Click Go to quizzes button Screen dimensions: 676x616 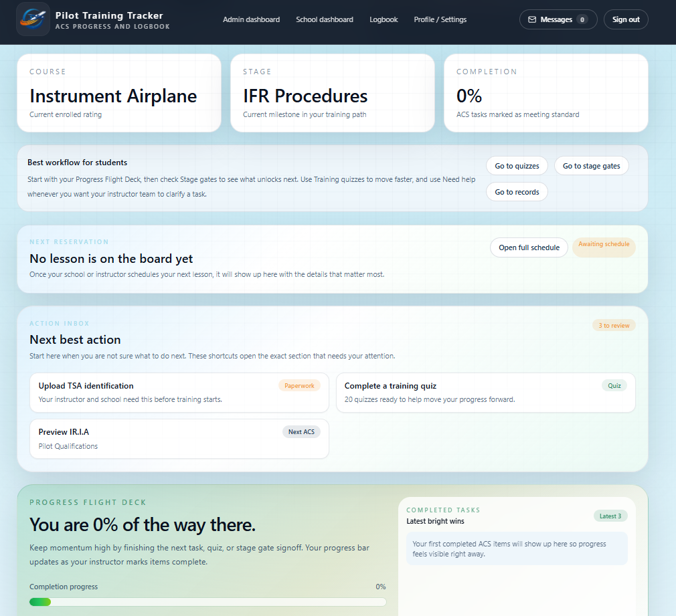(517, 166)
